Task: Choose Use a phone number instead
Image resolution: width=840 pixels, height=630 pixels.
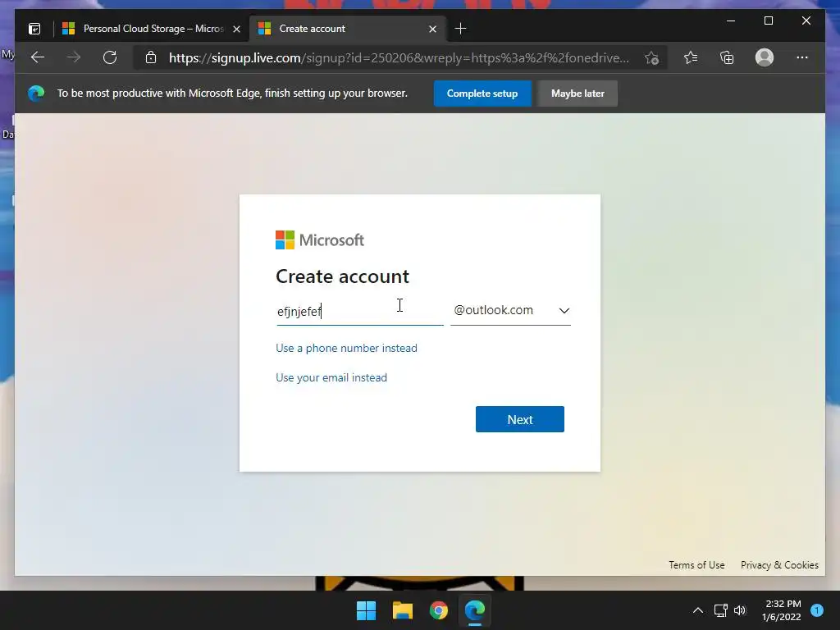Action: point(346,348)
